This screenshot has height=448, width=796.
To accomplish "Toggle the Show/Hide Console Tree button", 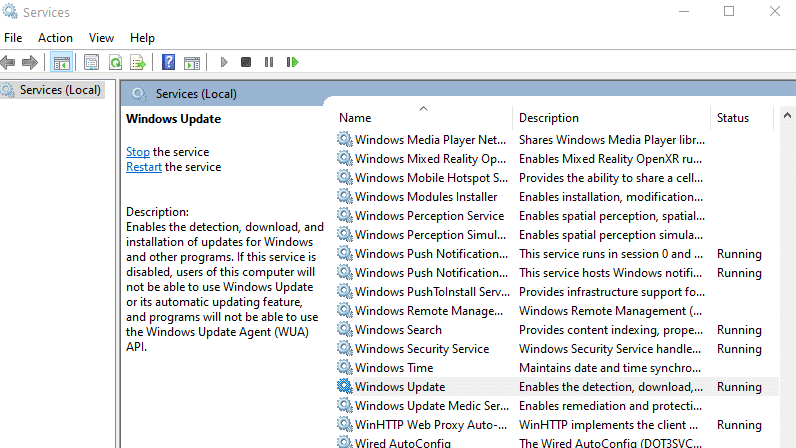I will click(62, 62).
